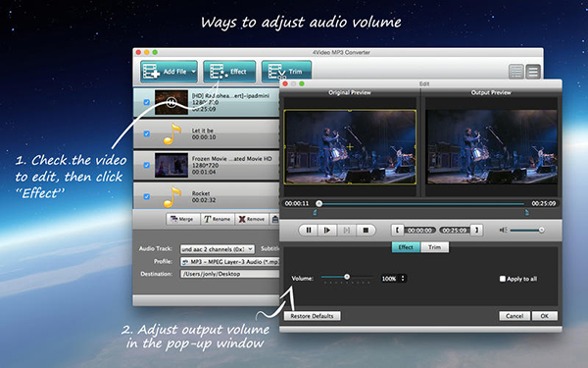Select the Let it be music note icon
This screenshot has width=588, height=368.
pyautogui.click(x=171, y=134)
